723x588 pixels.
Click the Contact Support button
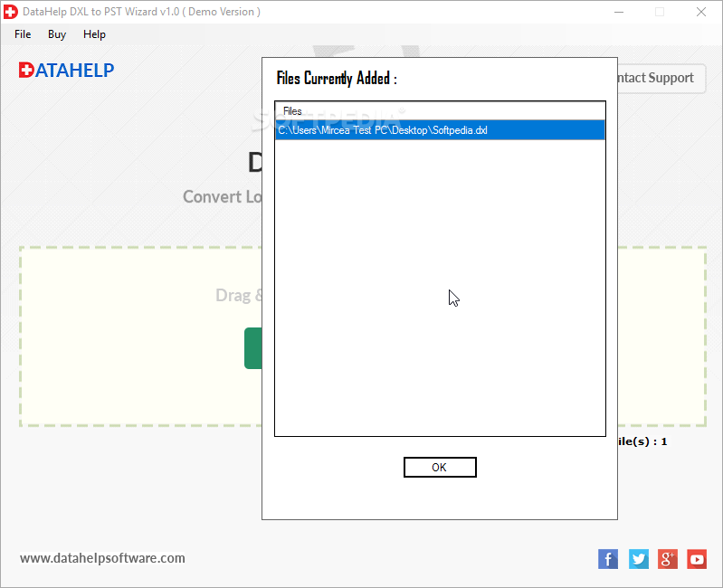tap(661, 78)
